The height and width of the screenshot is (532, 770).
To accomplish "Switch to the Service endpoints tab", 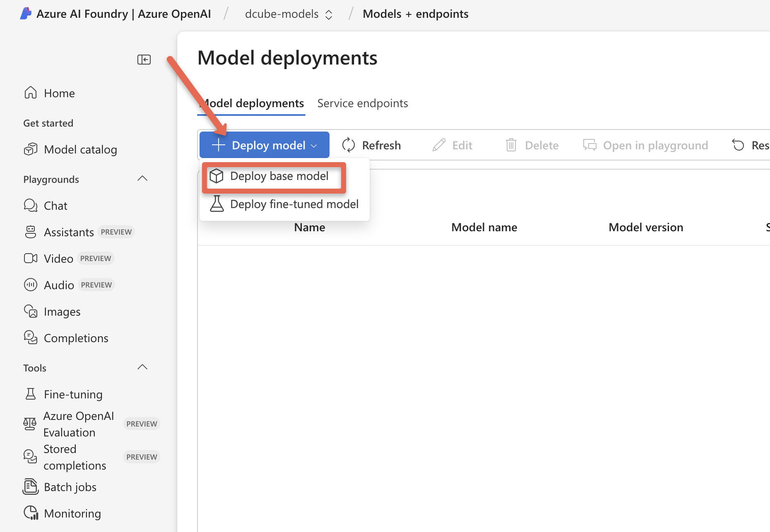I will coord(362,103).
